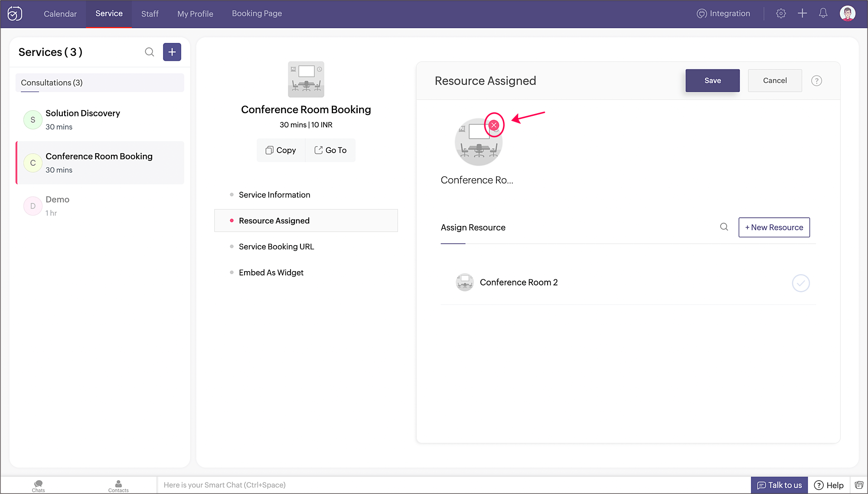Select Conference Room Booking in services list
The height and width of the screenshot is (494, 868).
click(100, 163)
